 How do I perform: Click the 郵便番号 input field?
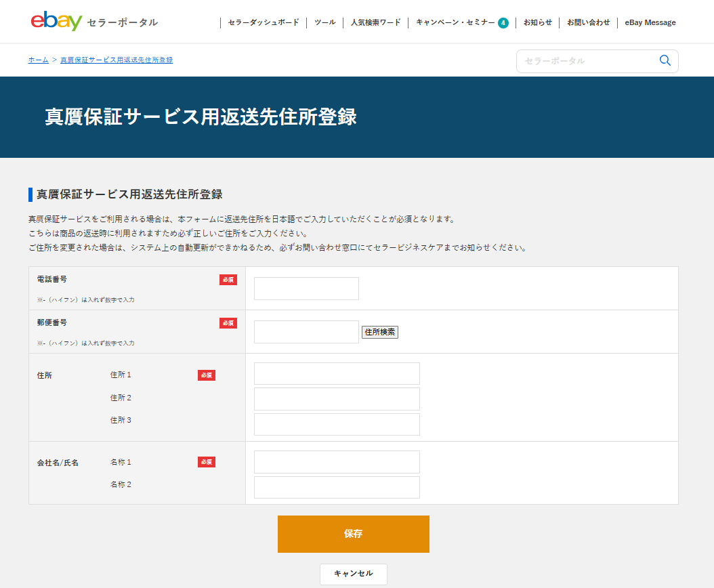pyautogui.click(x=306, y=331)
